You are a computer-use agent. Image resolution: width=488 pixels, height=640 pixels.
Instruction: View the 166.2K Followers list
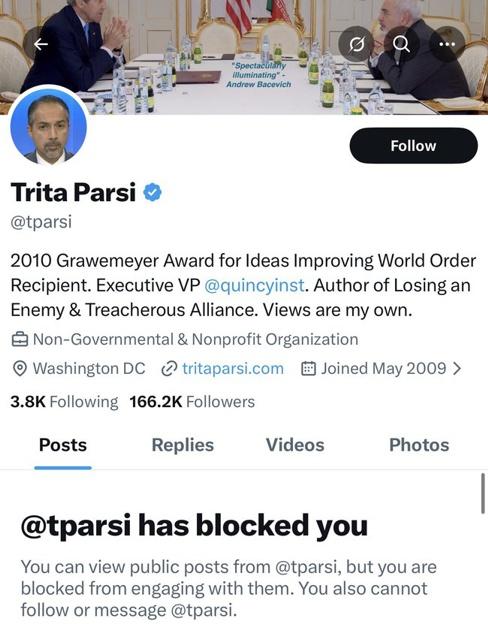[x=192, y=402]
